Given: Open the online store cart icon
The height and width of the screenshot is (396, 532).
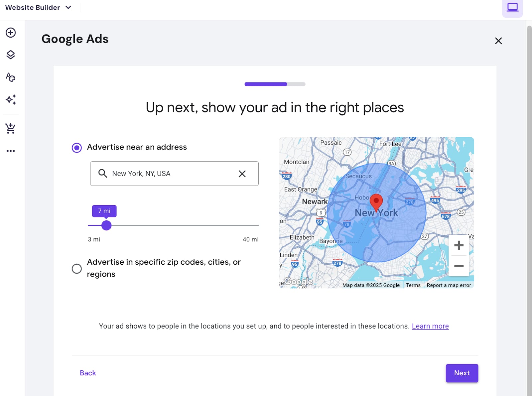Looking at the screenshot, I should pyautogui.click(x=11, y=128).
